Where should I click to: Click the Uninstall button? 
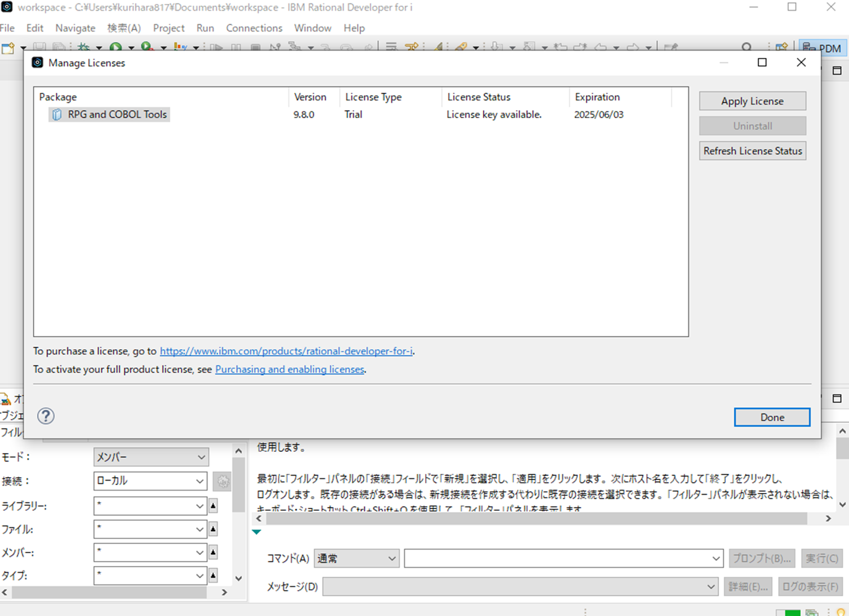click(x=752, y=126)
